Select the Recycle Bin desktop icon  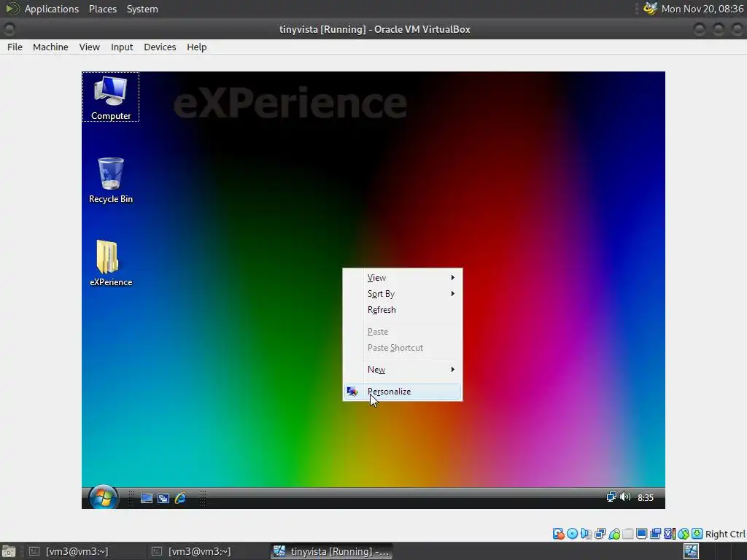111,181
